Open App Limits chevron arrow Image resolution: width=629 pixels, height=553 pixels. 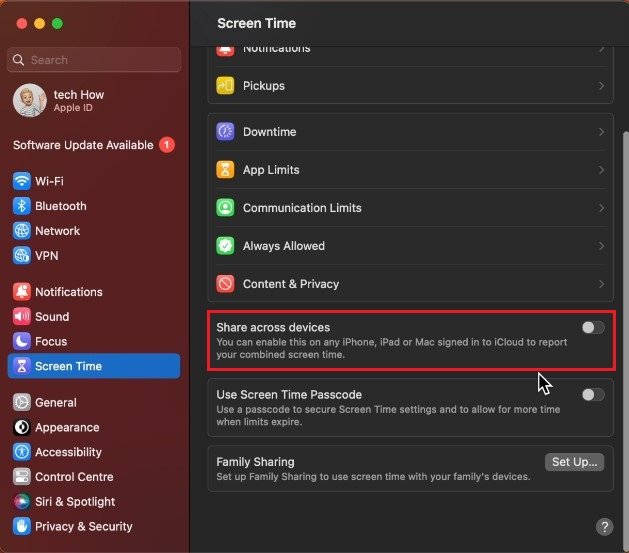(601, 170)
